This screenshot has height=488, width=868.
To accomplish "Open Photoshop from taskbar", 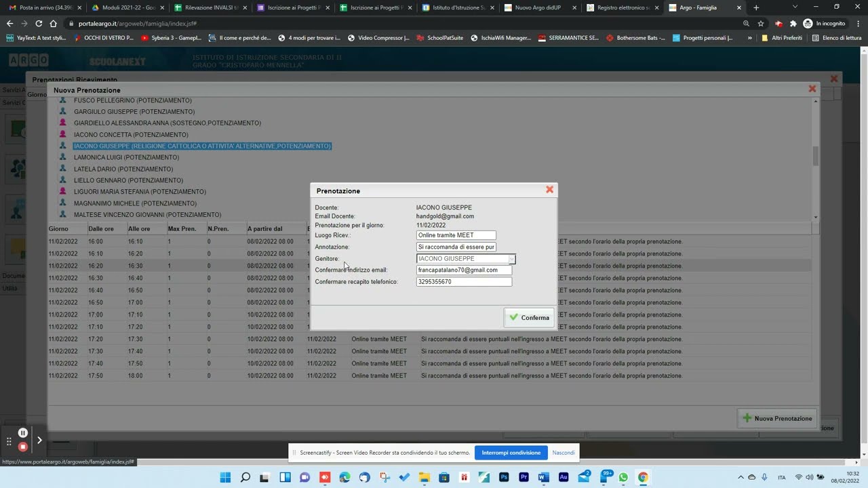I will 504,477.
